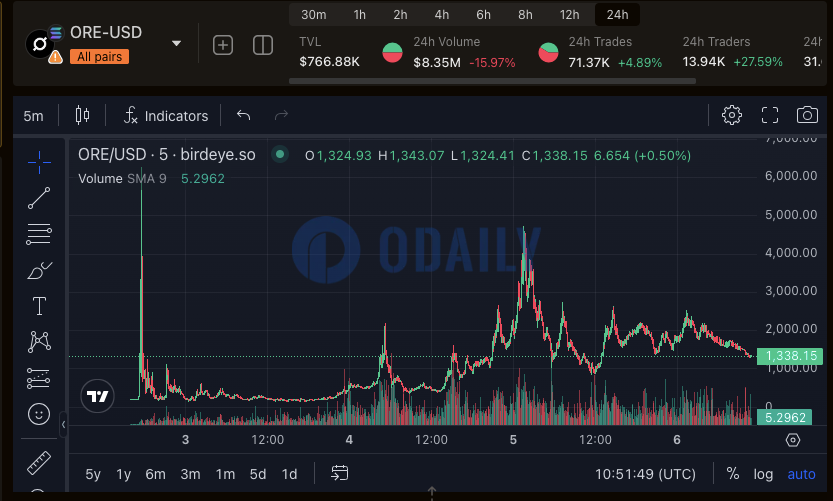This screenshot has height=501, width=833.
Task: Open the go-to-date calendar icon
Action: coord(339,473)
